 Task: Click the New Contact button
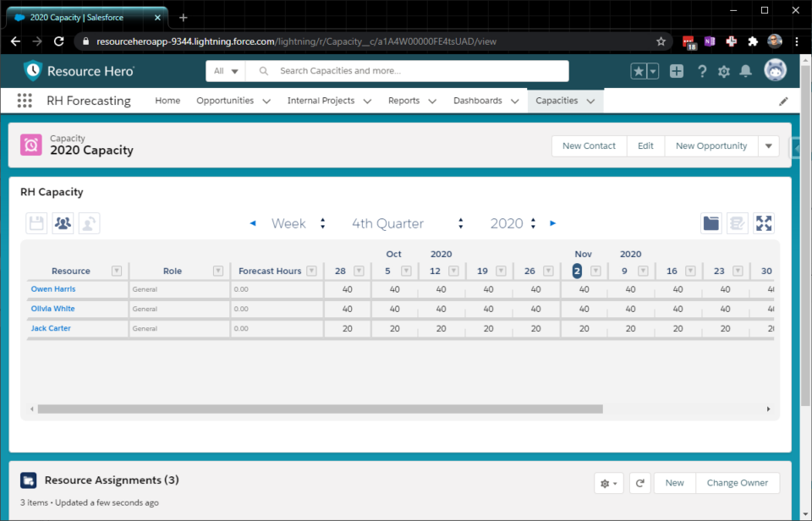[590, 146]
